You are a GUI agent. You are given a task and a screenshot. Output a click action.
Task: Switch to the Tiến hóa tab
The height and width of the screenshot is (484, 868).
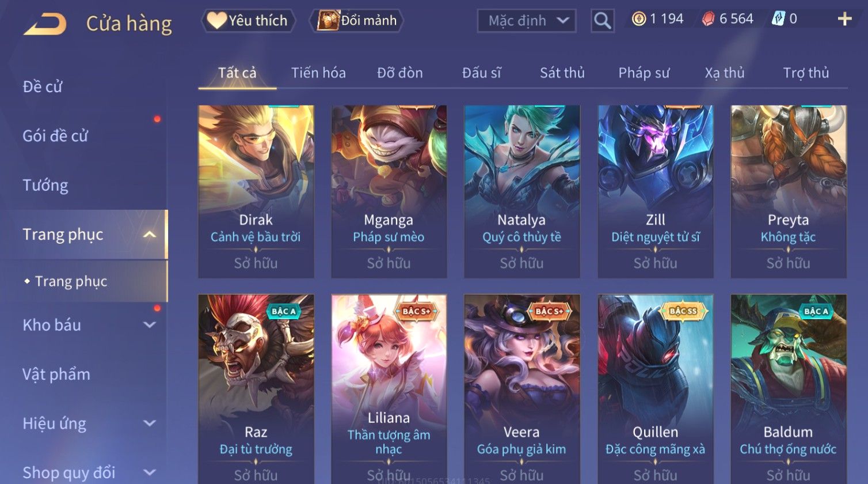coord(318,73)
